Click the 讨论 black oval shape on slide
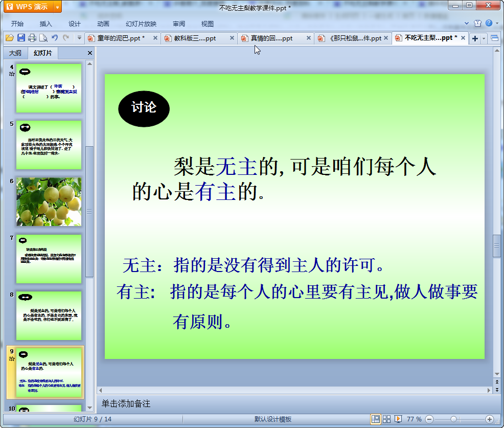The image size is (504, 428). [x=144, y=109]
